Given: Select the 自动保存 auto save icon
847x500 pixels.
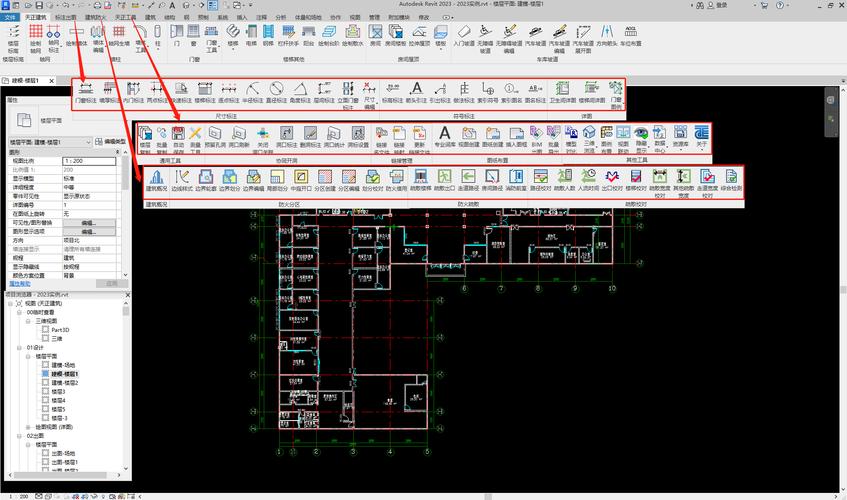Looking at the screenshot, I should pos(178,135).
